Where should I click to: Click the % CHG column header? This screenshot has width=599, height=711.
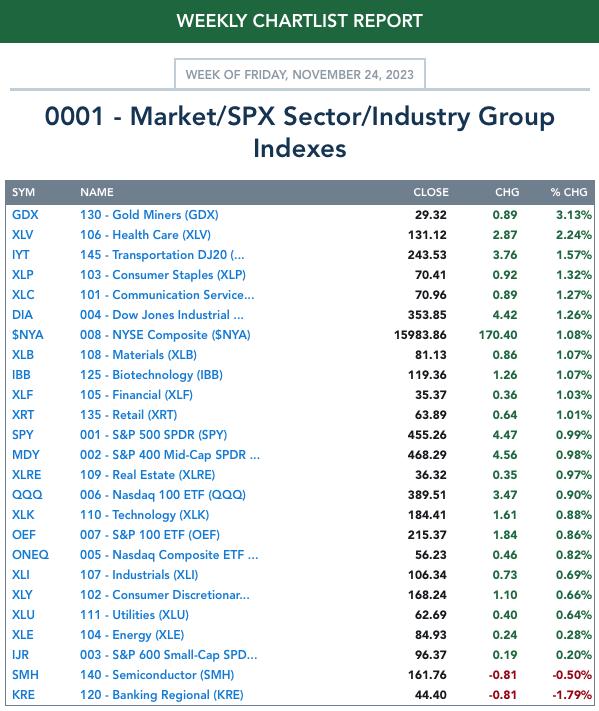coord(569,192)
